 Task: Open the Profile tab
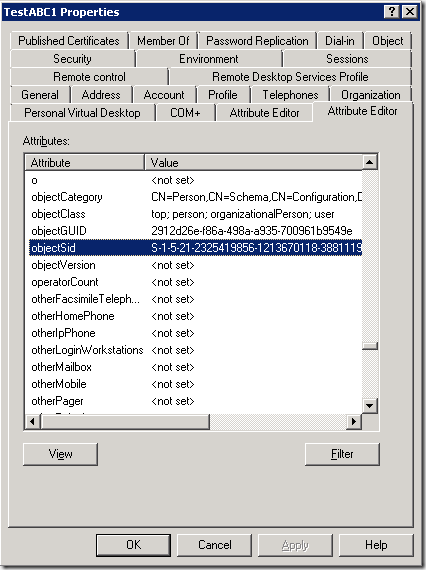point(222,95)
